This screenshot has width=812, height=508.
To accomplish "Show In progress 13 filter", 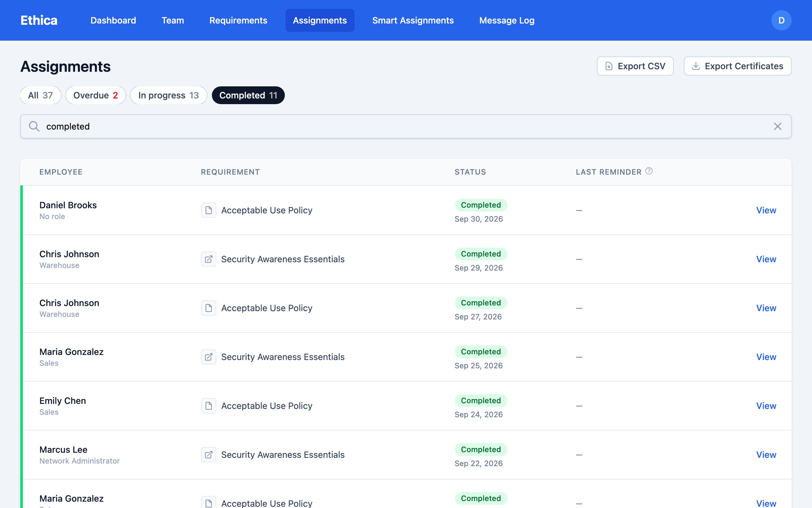I will click(x=168, y=96).
